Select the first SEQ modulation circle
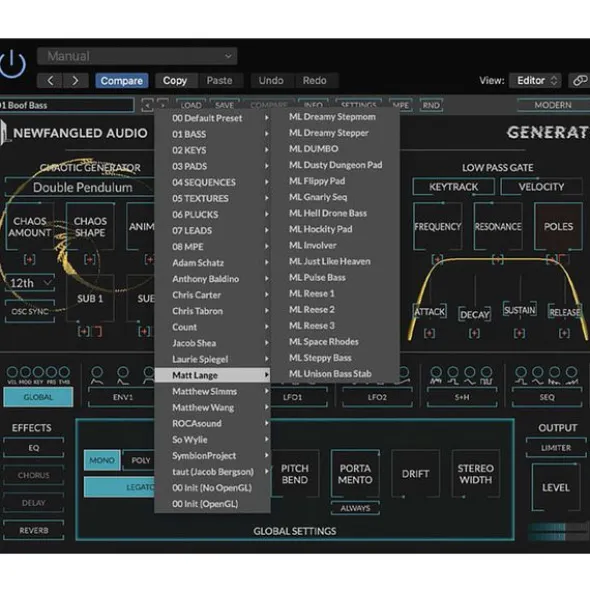The image size is (590, 591). coord(521,373)
